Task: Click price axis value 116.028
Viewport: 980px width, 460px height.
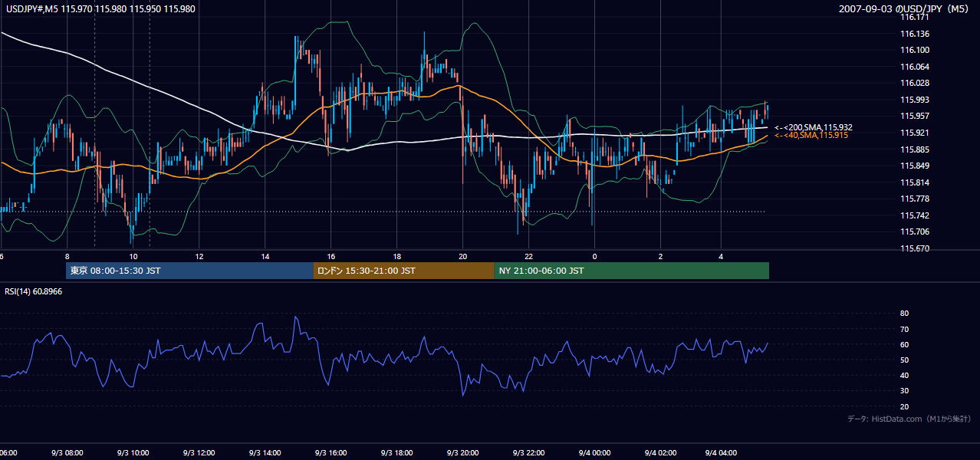Action: coord(915,83)
